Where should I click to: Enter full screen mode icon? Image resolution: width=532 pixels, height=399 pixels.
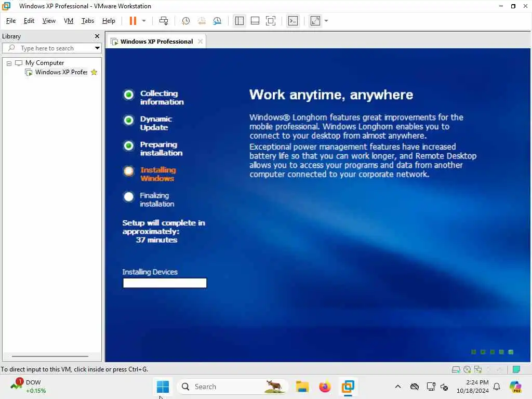[270, 21]
